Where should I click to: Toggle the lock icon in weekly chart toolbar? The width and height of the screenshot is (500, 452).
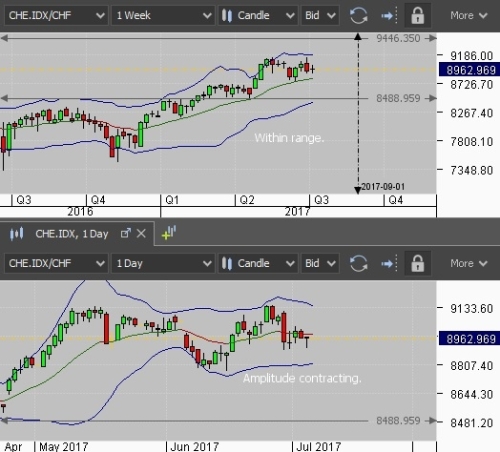(417, 15)
